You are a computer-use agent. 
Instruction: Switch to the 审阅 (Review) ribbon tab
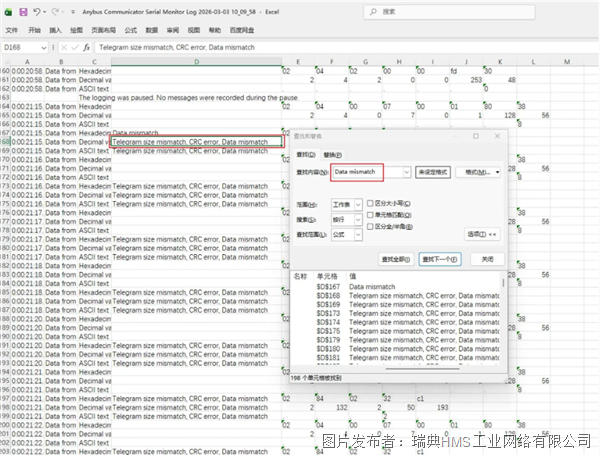coord(173,30)
